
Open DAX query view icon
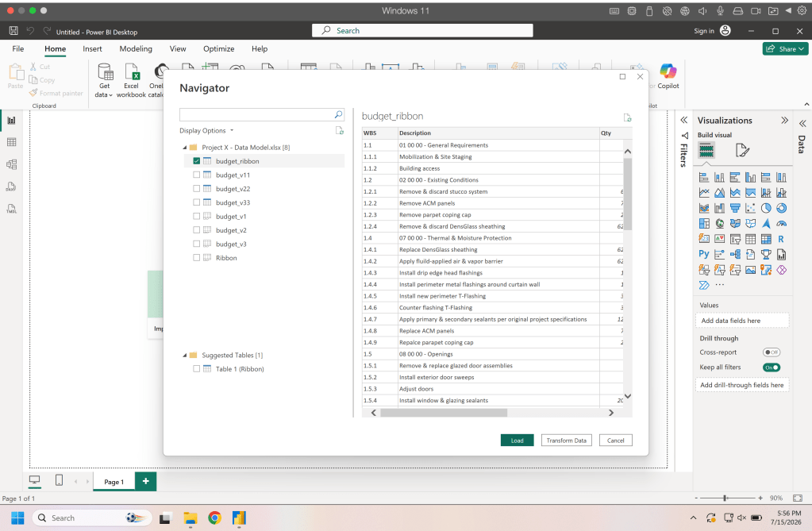click(11, 187)
